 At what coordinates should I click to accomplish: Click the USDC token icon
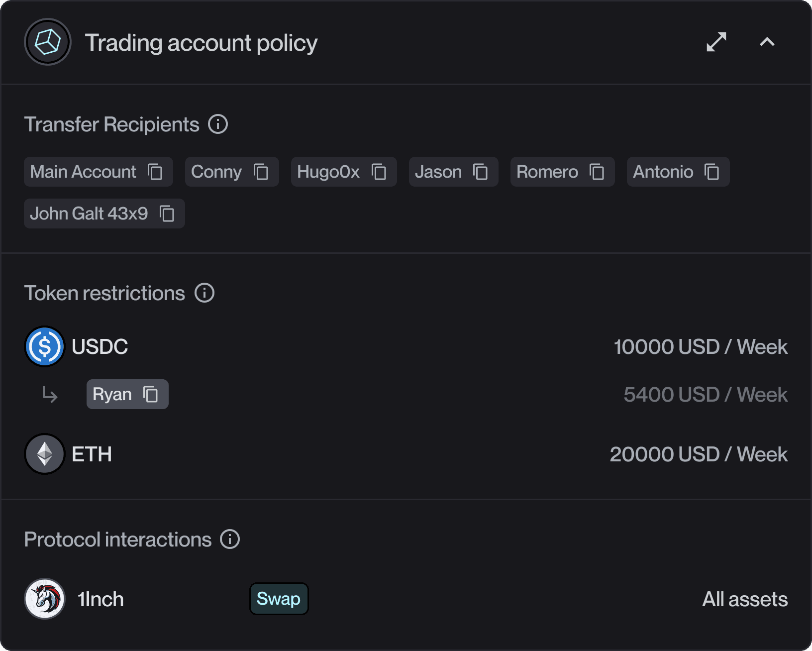click(x=44, y=346)
